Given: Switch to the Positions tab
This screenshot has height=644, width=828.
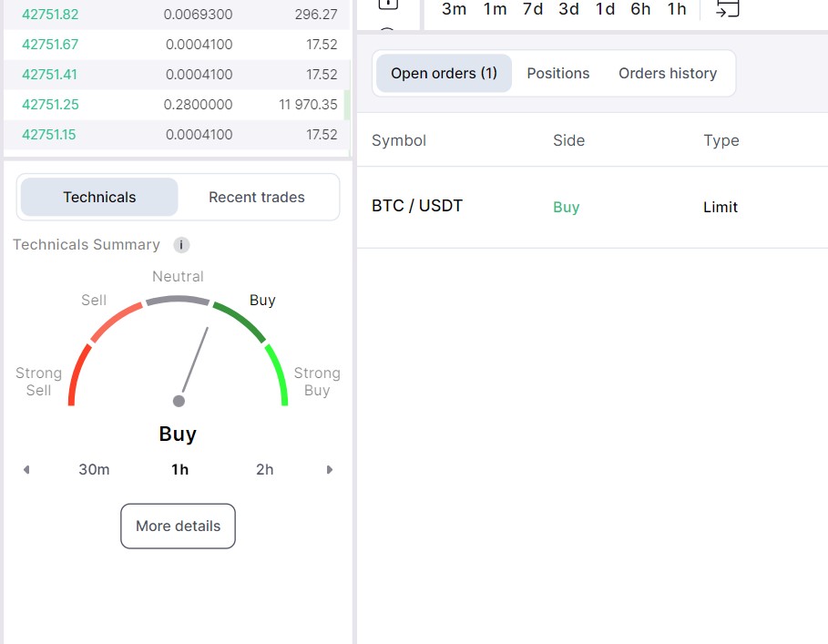Looking at the screenshot, I should point(557,73).
